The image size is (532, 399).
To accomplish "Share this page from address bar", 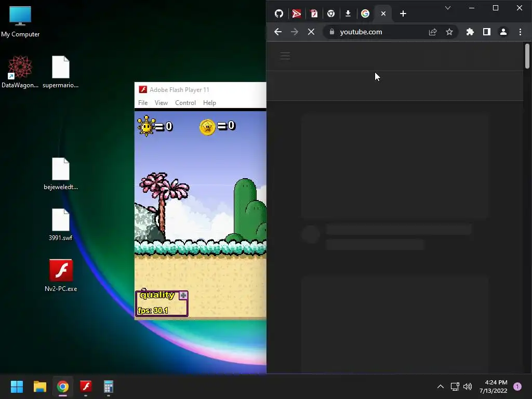I will pyautogui.click(x=433, y=32).
